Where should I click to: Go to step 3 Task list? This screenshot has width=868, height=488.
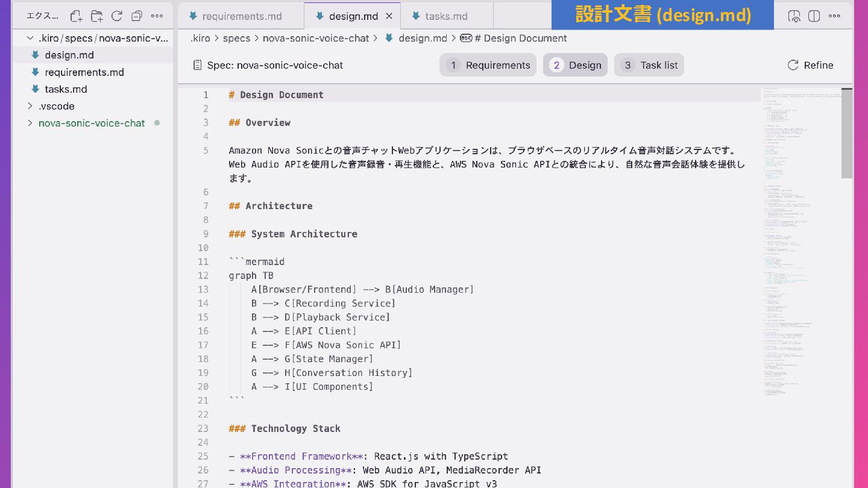pyautogui.click(x=649, y=65)
